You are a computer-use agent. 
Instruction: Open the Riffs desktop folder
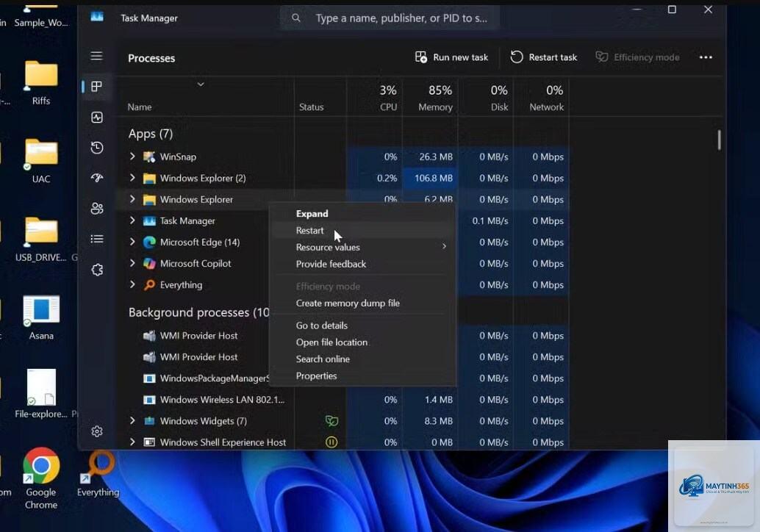point(41,82)
